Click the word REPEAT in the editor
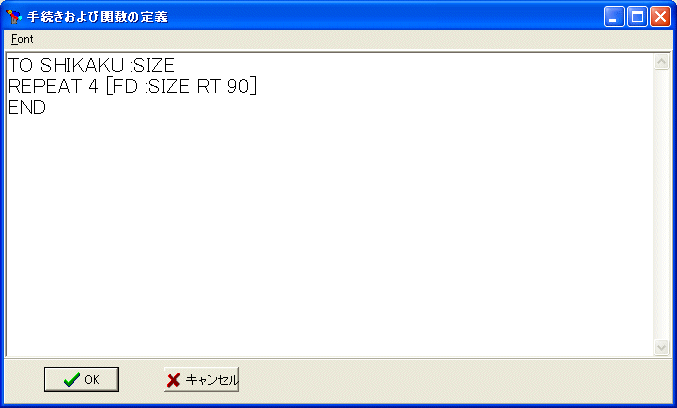This screenshot has width=677, height=408. pyautogui.click(x=45, y=86)
